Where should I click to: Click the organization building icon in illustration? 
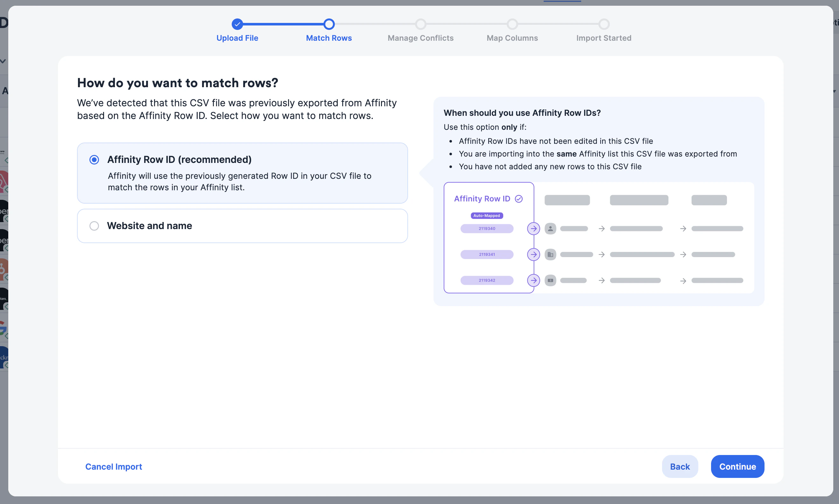pos(550,254)
